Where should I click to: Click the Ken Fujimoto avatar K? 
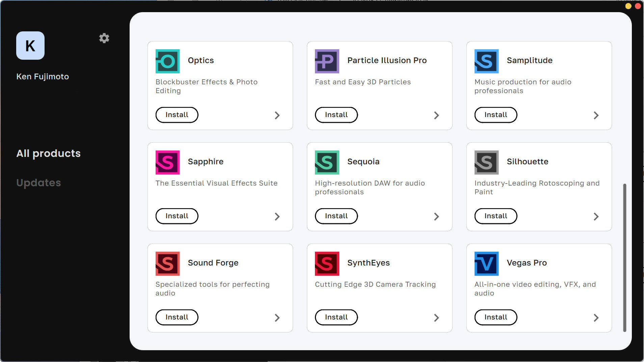(x=30, y=46)
